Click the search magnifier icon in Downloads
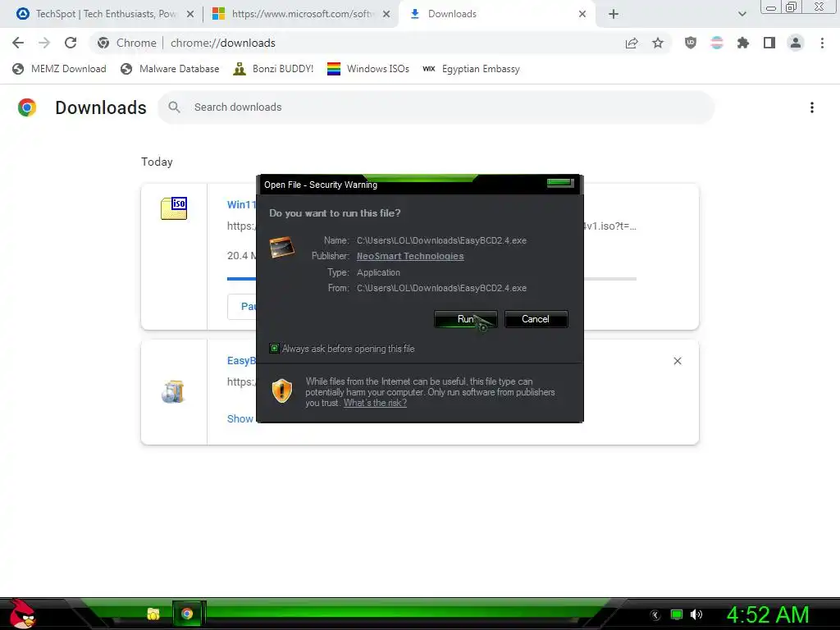Screen dimensions: 840x630 point(174,107)
